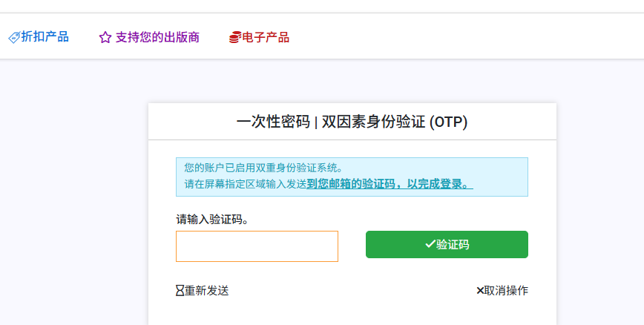
Task: Click the green 验证码 verify button
Action: [447, 244]
